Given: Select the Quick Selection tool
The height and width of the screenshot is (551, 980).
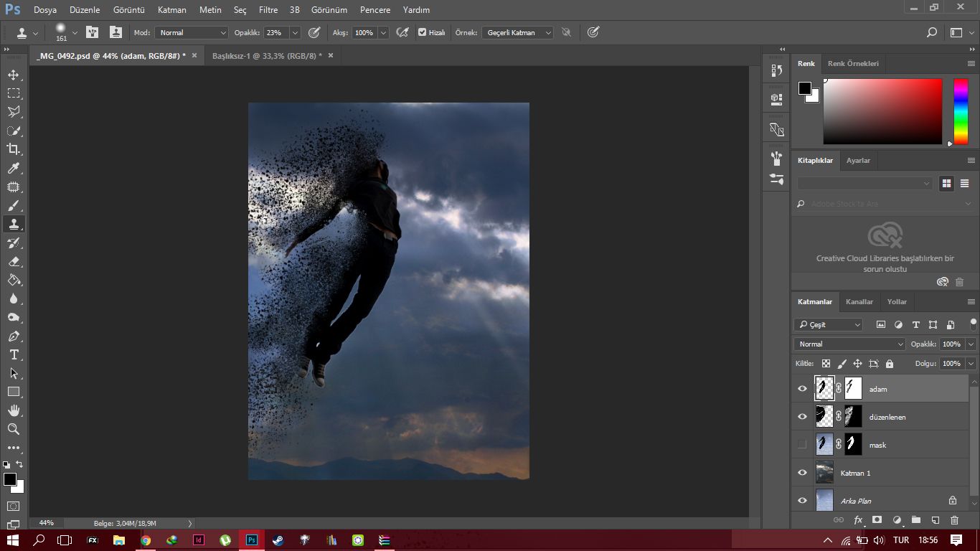Looking at the screenshot, I should tap(14, 131).
